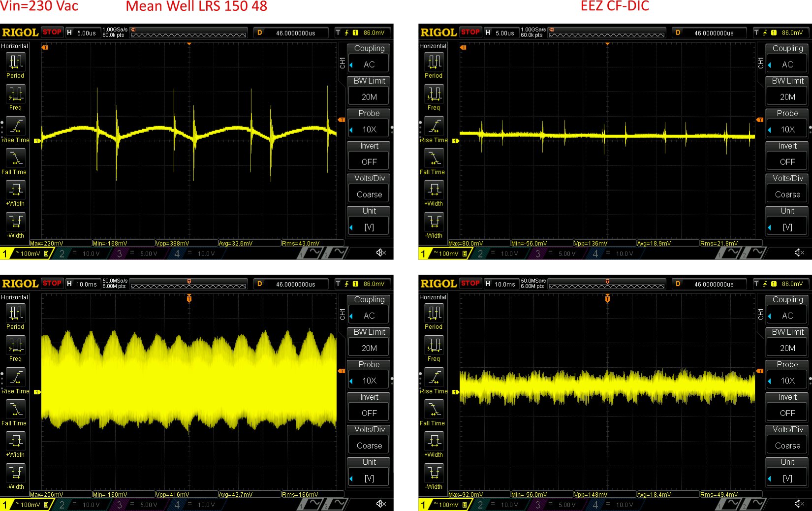Click STOP button on EEZ CF-DIC 10.0ms scope

(x=470, y=283)
